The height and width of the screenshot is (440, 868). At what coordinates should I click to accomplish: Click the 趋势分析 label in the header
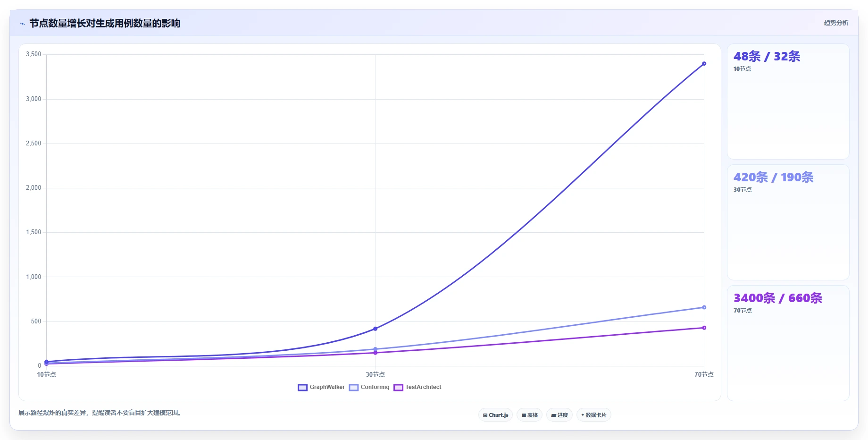coord(836,23)
